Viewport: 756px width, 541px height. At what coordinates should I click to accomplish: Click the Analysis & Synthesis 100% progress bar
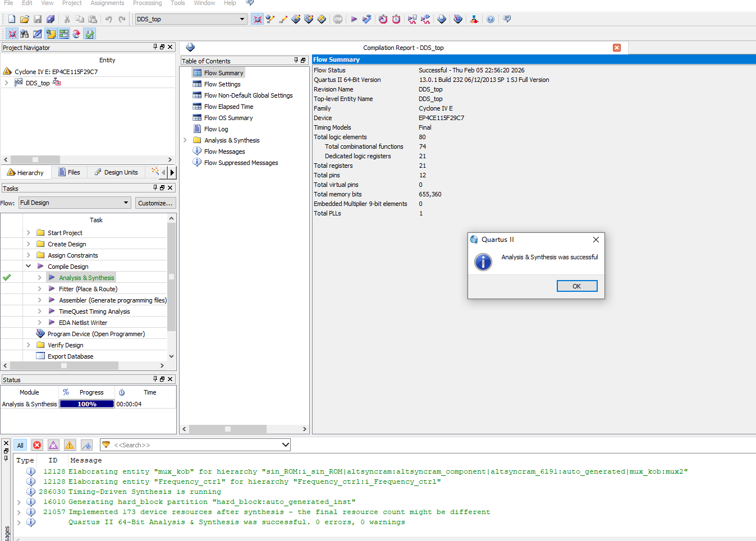(x=87, y=404)
